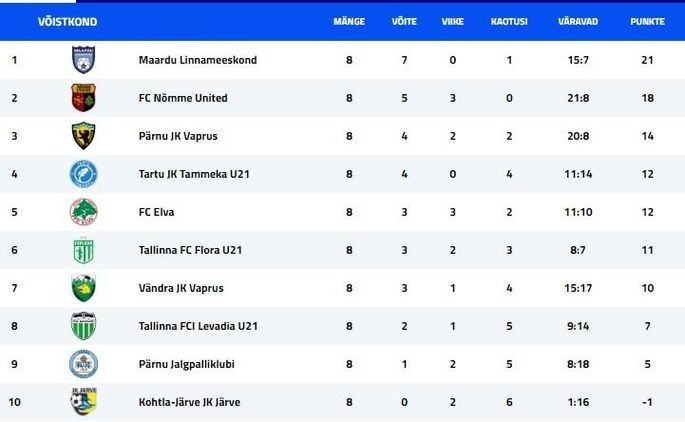Sort table by PUNKTE column header
This screenshot has height=422, width=685.
pyautogui.click(x=647, y=21)
